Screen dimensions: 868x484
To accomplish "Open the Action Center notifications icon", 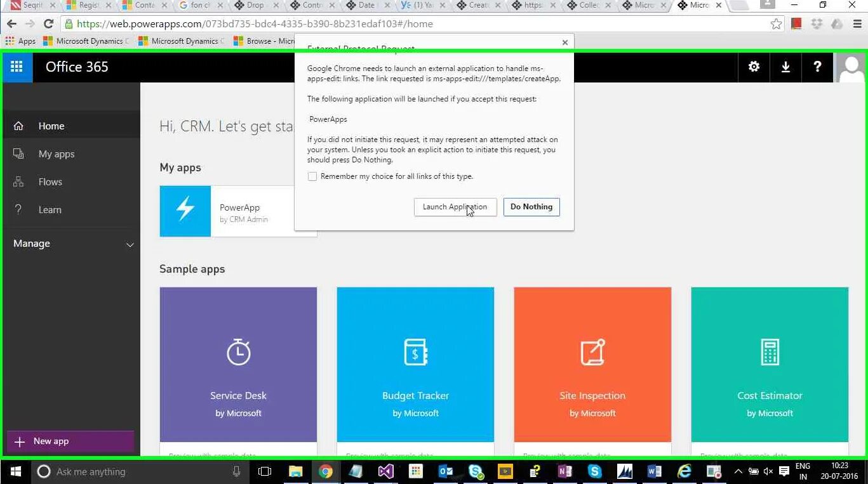I will 784,471.
